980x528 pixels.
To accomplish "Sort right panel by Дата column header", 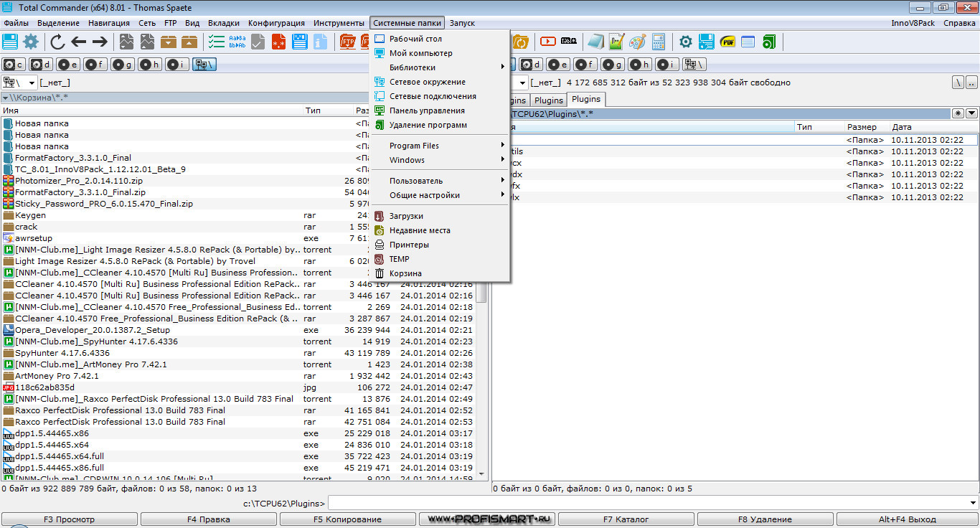I will pos(933,127).
